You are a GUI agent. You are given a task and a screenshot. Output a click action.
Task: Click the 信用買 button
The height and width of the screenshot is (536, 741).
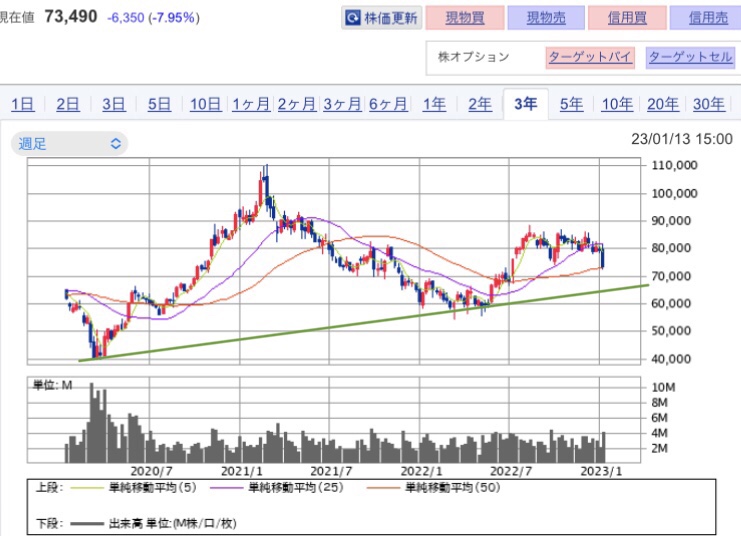coord(627,18)
